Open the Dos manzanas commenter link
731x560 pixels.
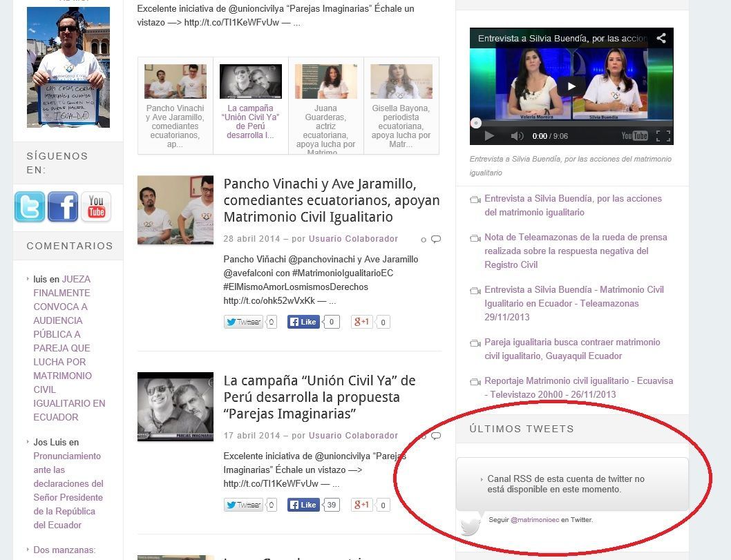[64, 550]
